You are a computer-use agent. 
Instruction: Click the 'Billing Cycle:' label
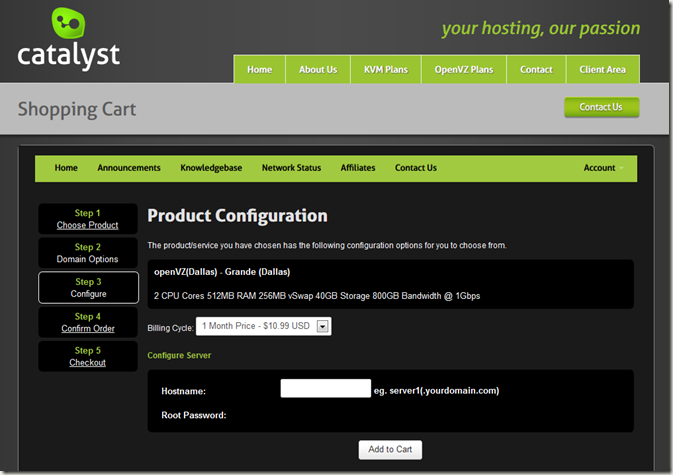tap(170, 328)
